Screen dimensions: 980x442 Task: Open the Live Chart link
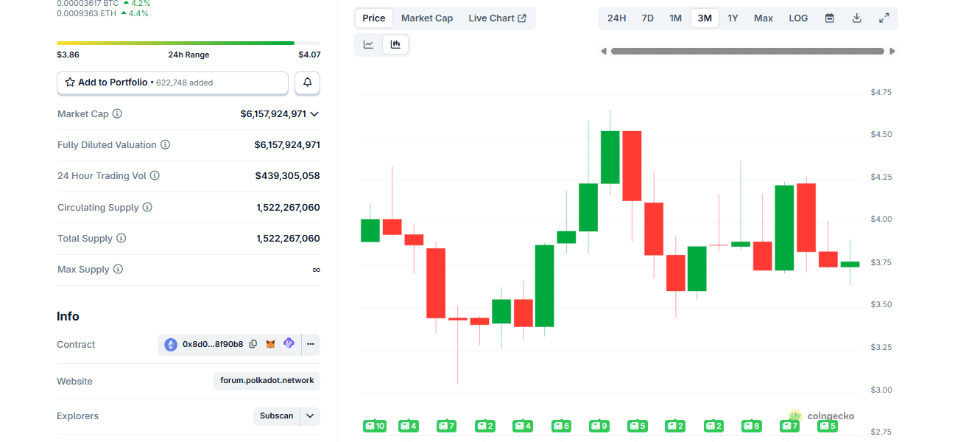pos(498,18)
